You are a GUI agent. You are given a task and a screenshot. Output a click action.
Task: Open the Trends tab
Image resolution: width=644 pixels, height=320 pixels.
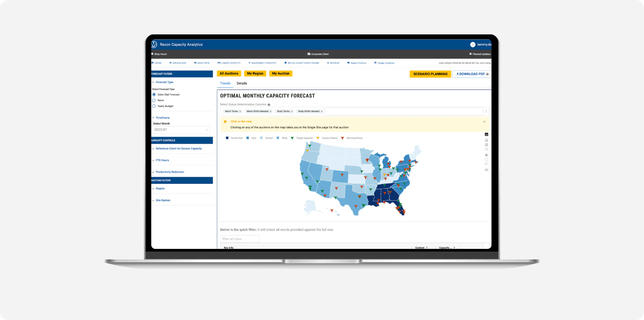(225, 83)
